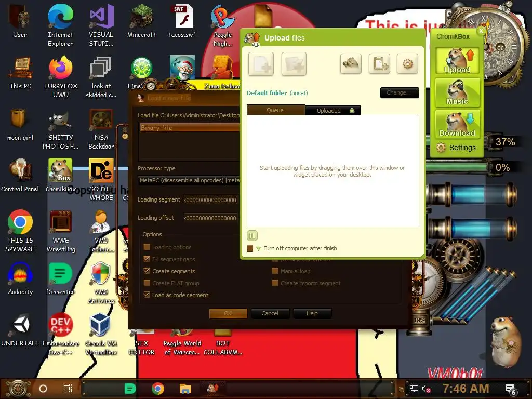
Task: Open Audacity desktop icon
Action: (20, 278)
